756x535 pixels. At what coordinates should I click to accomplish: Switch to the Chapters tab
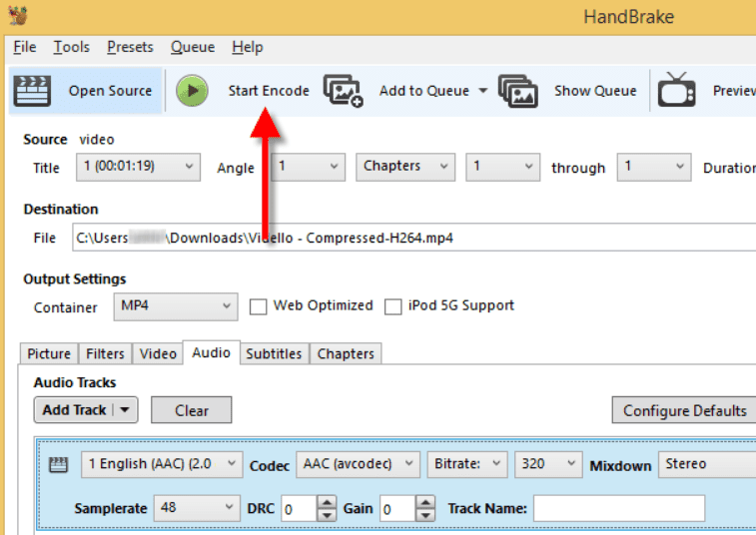346,353
